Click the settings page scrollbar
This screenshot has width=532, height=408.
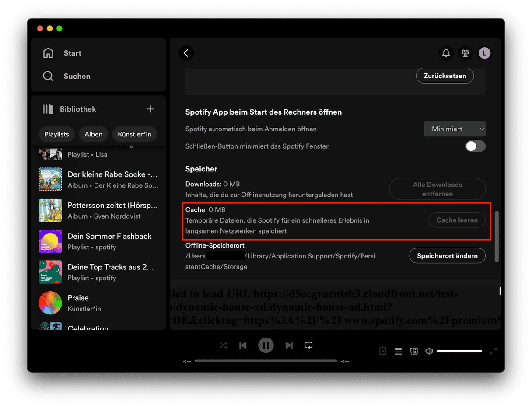[497, 237]
